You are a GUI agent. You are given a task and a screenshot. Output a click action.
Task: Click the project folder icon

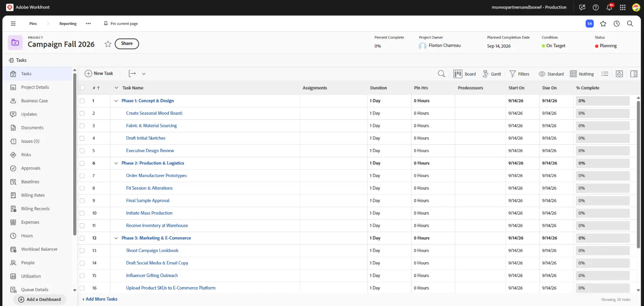(15, 43)
